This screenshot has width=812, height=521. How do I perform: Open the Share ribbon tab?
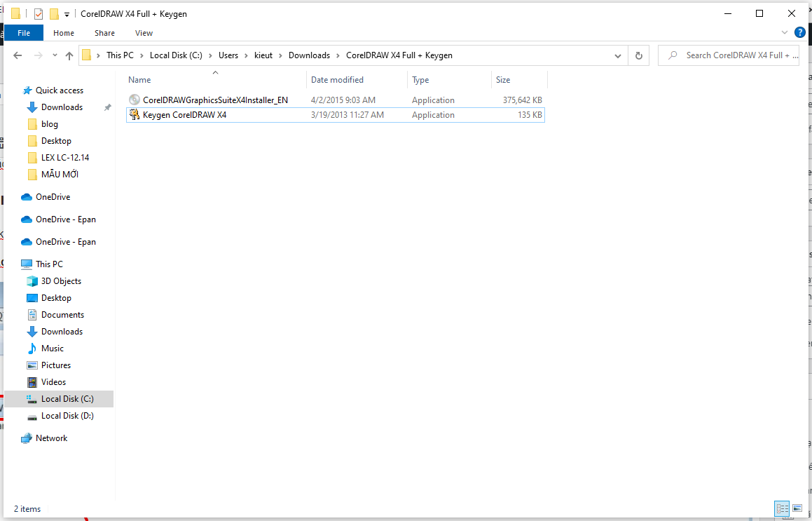point(104,33)
